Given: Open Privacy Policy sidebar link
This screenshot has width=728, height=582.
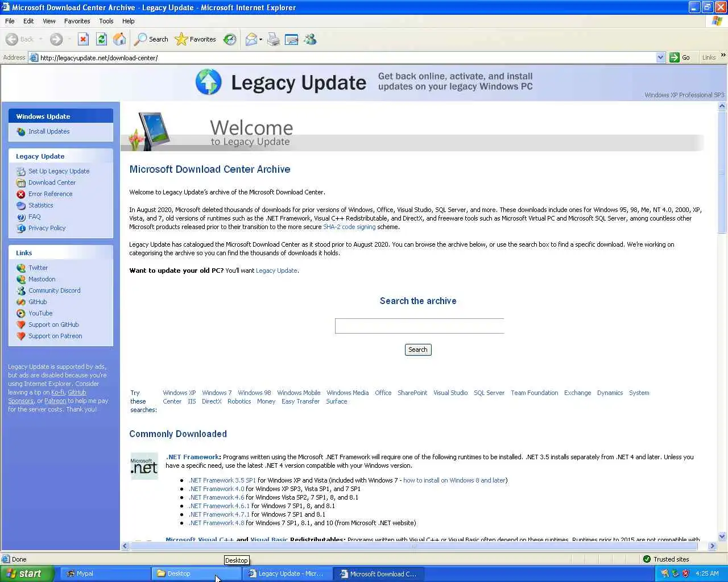Looking at the screenshot, I should pos(47,228).
